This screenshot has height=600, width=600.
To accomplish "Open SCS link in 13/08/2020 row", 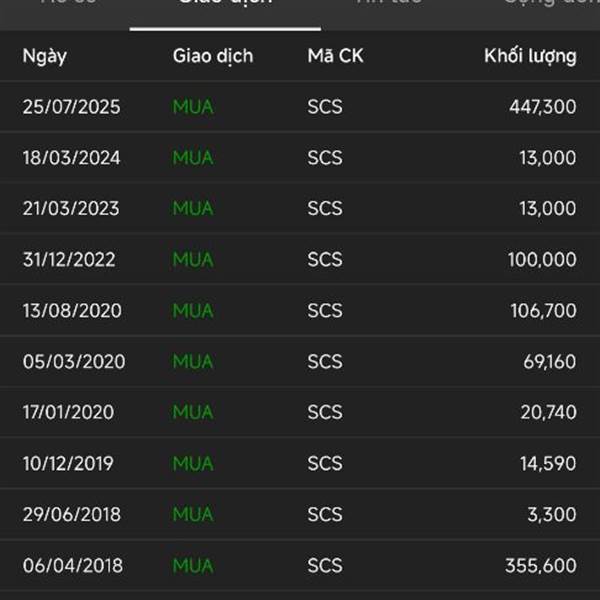I will (325, 310).
